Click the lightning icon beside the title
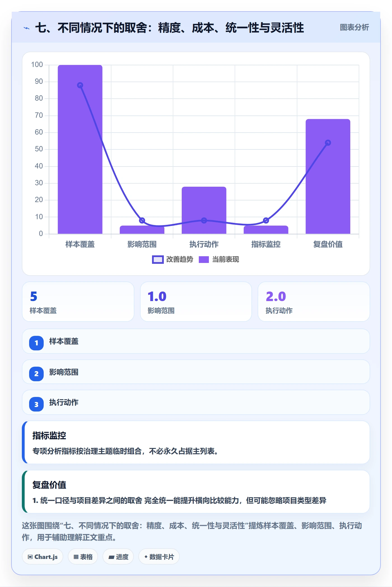 (x=27, y=28)
